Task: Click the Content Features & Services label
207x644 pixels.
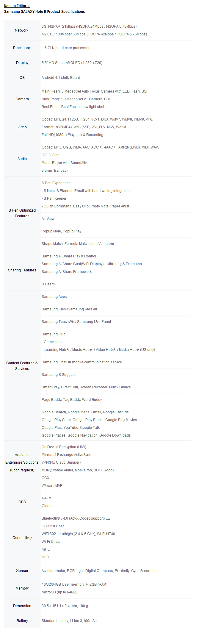Action: point(22,366)
